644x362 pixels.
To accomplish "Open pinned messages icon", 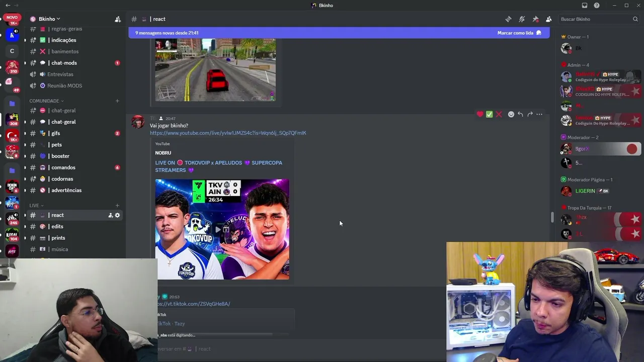I will click(x=535, y=19).
